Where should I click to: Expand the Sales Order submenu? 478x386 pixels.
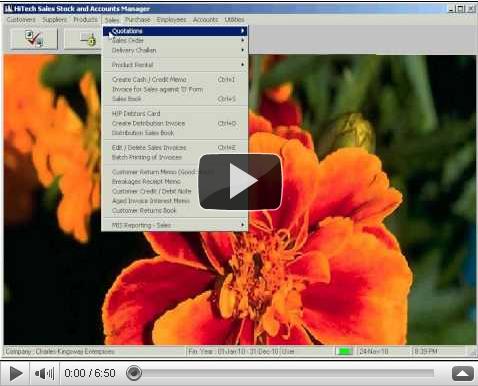pyautogui.click(x=175, y=40)
